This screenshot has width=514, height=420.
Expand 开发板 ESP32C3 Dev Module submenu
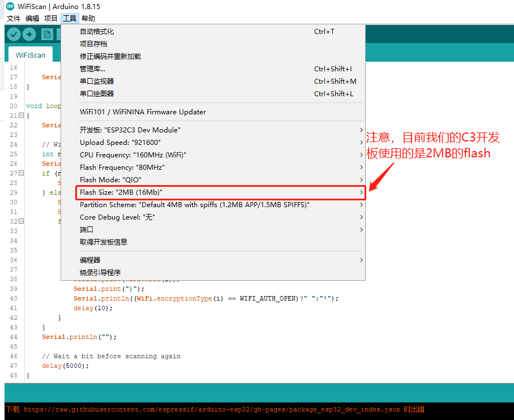pos(213,130)
